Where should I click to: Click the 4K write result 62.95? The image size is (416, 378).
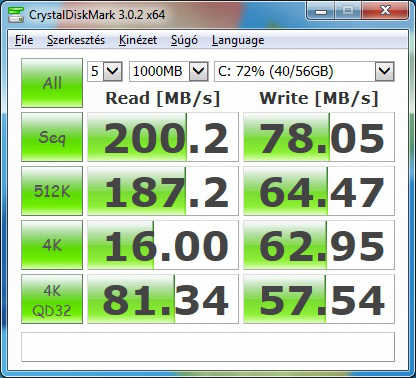(x=319, y=245)
